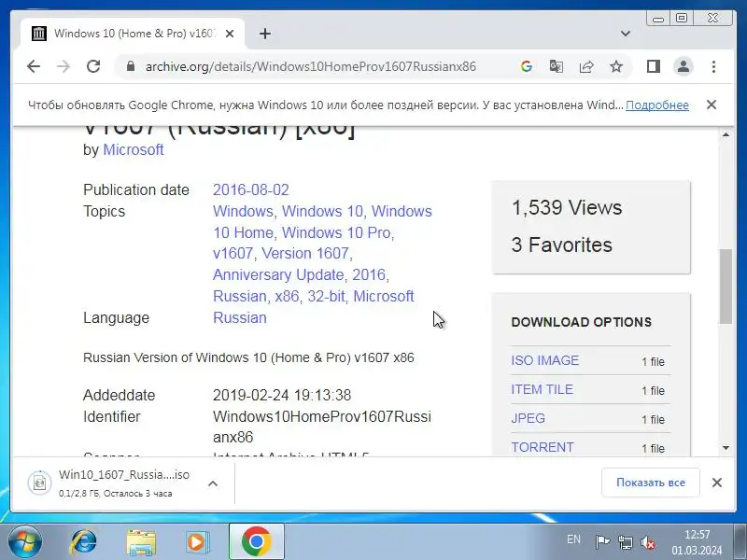This screenshot has height=560, width=747.
Task: Open the Action Center flag icon
Action: click(602, 541)
